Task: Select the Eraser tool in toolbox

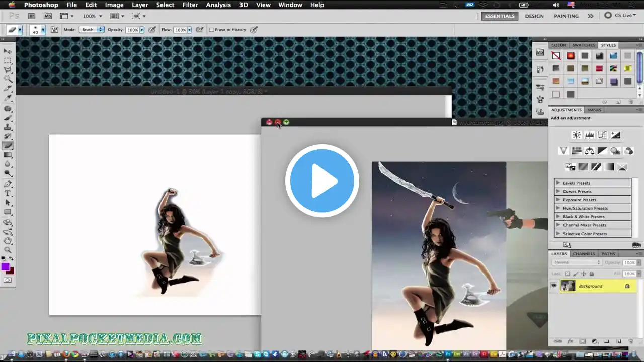Action: pyautogui.click(x=8, y=146)
